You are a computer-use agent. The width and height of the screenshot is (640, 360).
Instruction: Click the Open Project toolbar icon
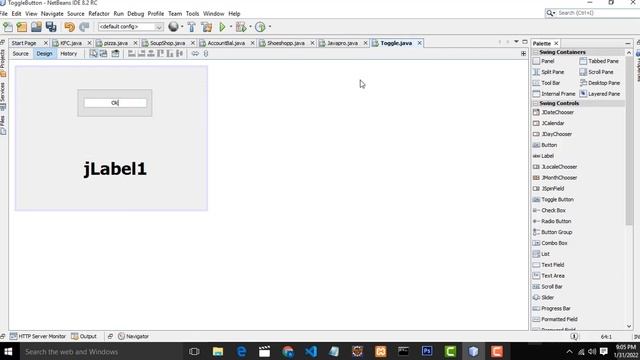click(x=36, y=27)
